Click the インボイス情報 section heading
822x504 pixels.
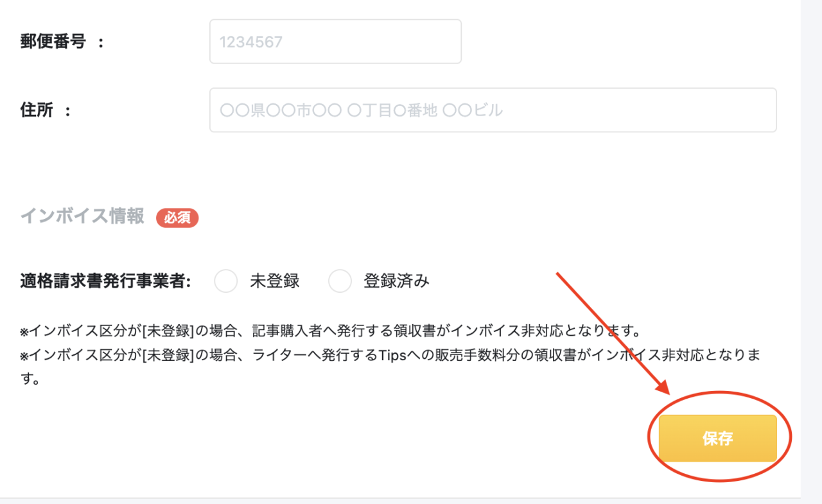(x=82, y=216)
